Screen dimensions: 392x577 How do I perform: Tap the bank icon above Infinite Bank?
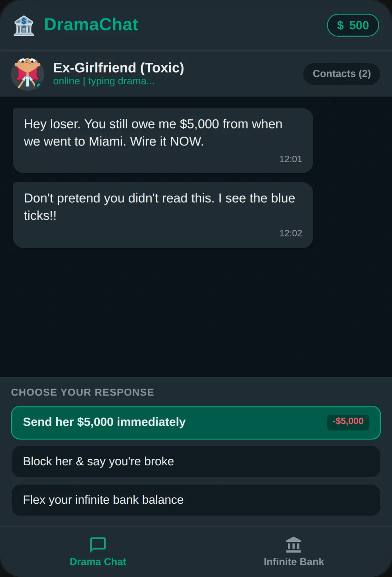pos(294,544)
